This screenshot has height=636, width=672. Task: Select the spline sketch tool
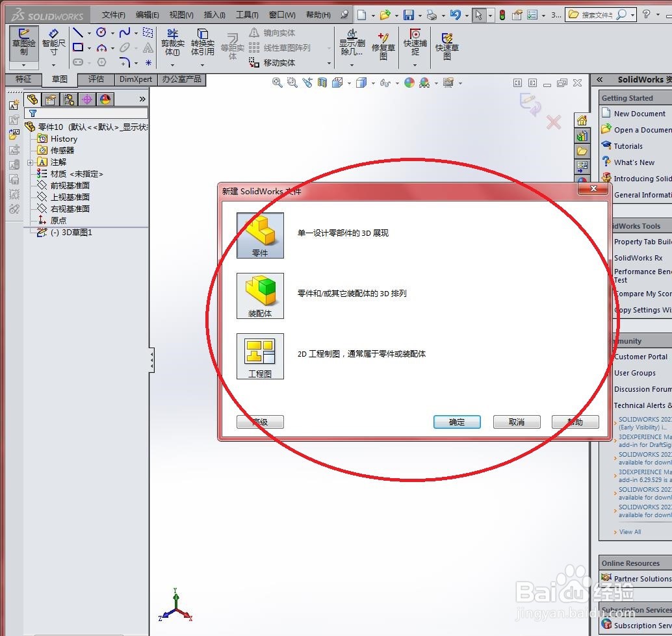pyautogui.click(x=125, y=32)
